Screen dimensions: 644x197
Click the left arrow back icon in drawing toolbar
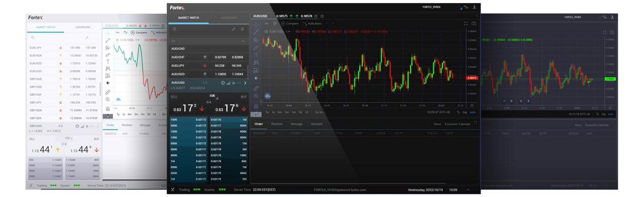click(256, 79)
